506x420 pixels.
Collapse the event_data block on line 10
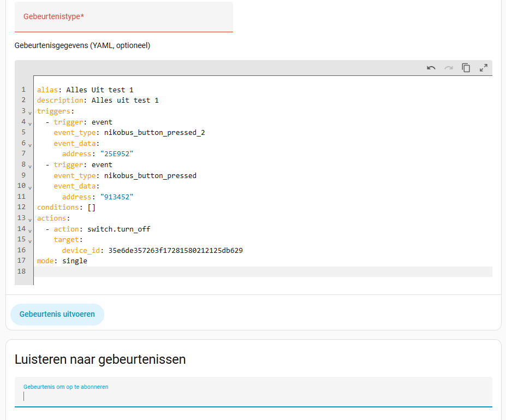tap(30, 187)
